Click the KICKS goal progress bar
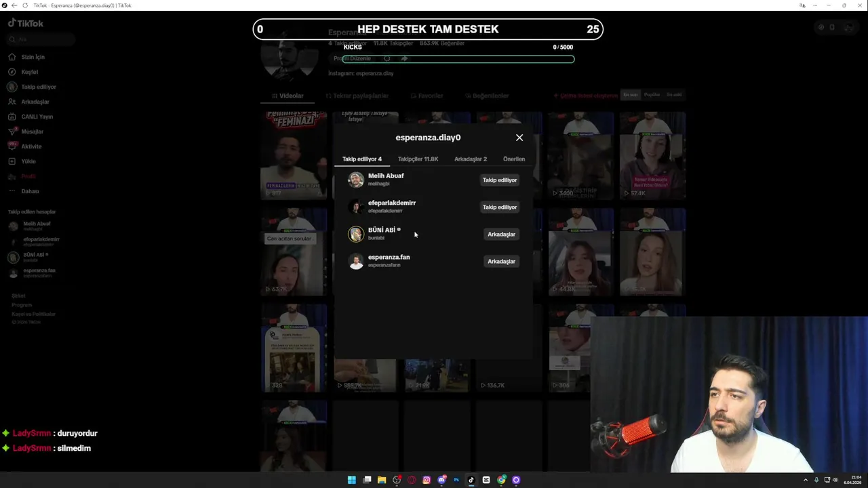Screen dimensions: 868x488 [458, 59]
